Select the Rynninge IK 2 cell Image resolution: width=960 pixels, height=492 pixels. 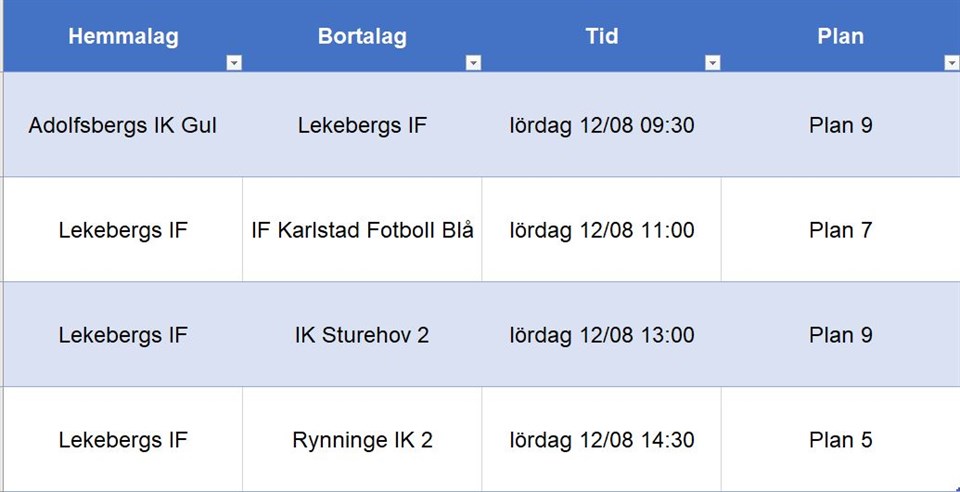[x=362, y=439]
